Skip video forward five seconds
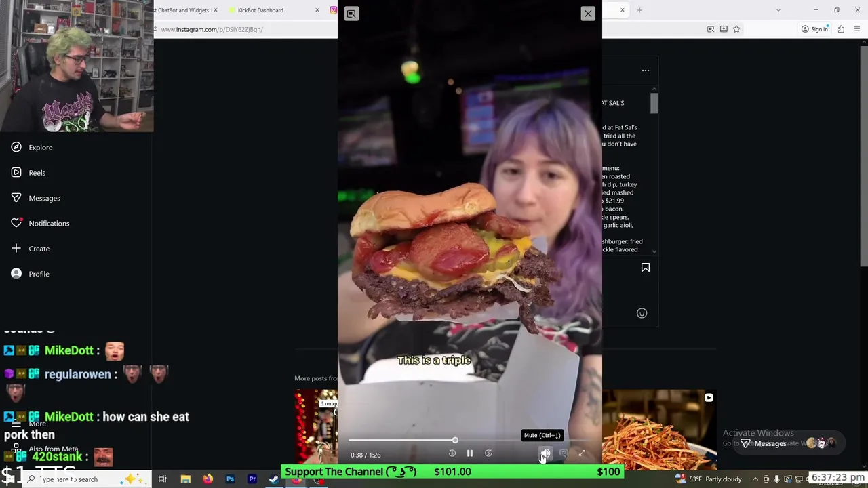The image size is (868, 488). coord(488,453)
